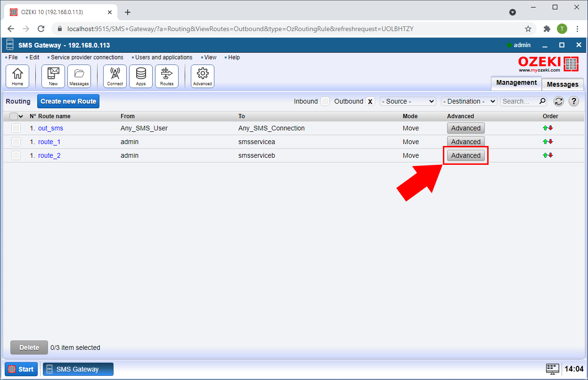Tick the select-all checkbox in table header
The image size is (588, 380).
coord(13,116)
